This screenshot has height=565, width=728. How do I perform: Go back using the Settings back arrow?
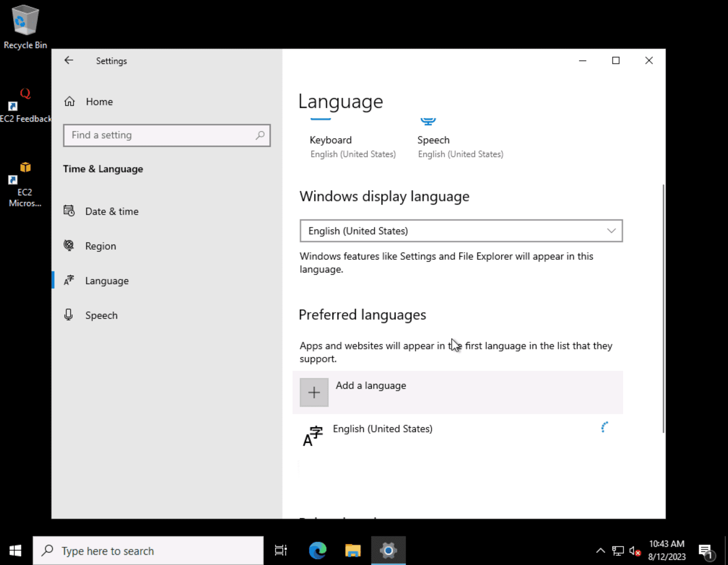click(69, 60)
